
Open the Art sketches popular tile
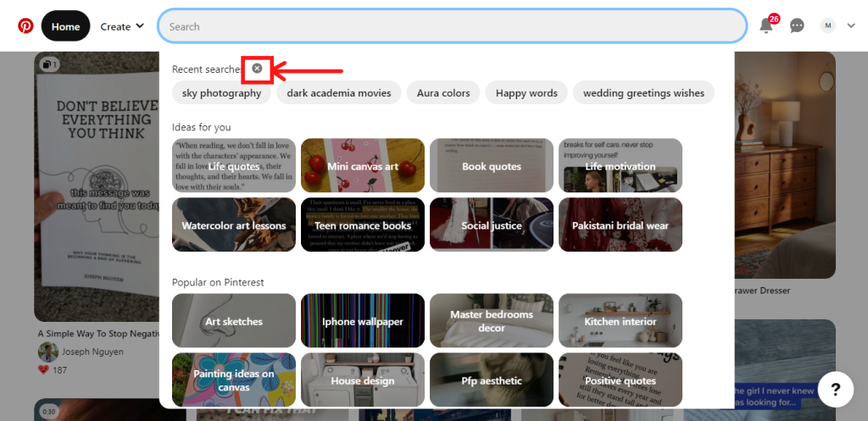(x=234, y=320)
